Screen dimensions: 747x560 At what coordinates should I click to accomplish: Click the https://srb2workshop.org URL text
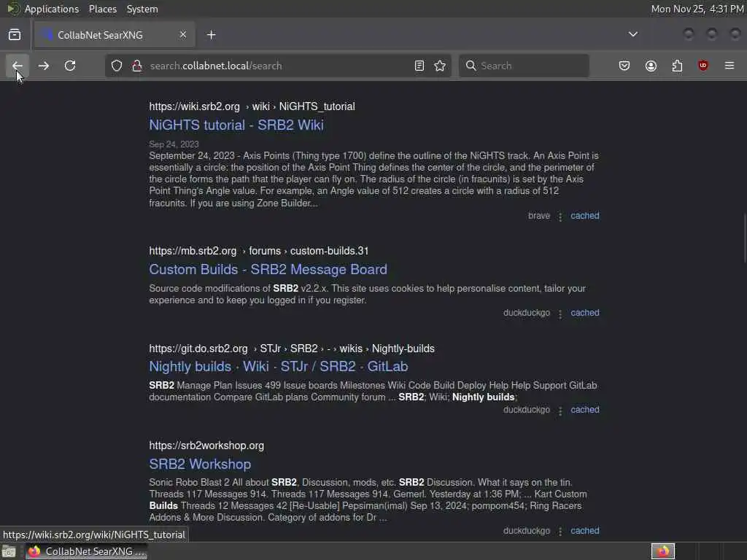206,446
